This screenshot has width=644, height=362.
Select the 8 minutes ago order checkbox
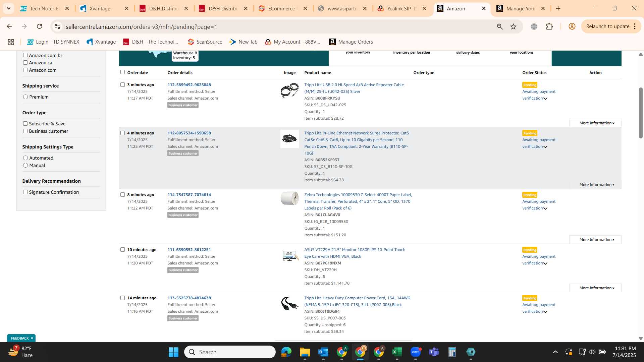pyautogui.click(x=122, y=195)
